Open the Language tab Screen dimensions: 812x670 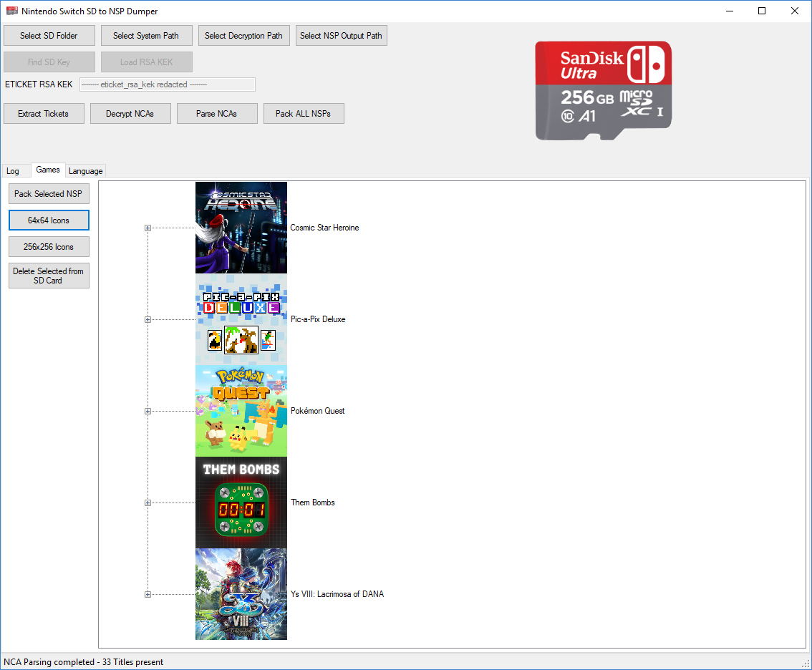(x=86, y=171)
